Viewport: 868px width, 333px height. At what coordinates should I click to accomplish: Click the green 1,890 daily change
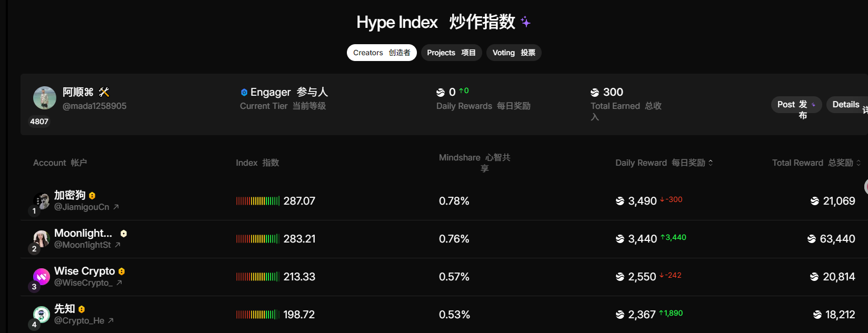click(671, 313)
